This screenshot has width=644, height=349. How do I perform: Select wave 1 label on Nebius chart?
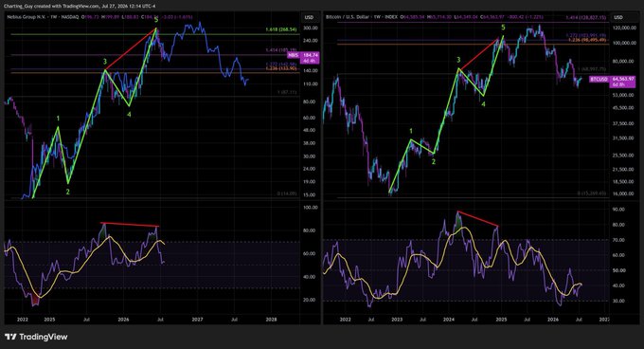[58, 119]
